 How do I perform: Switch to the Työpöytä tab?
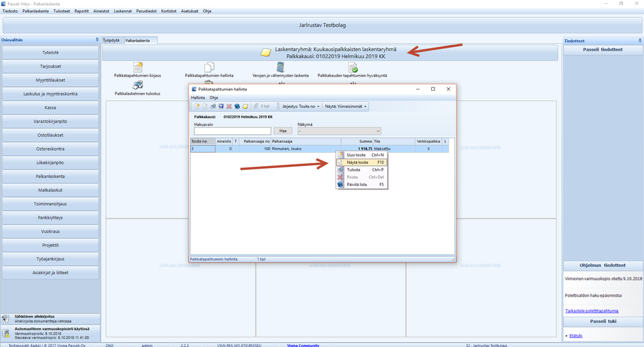[x=112, y=40]
